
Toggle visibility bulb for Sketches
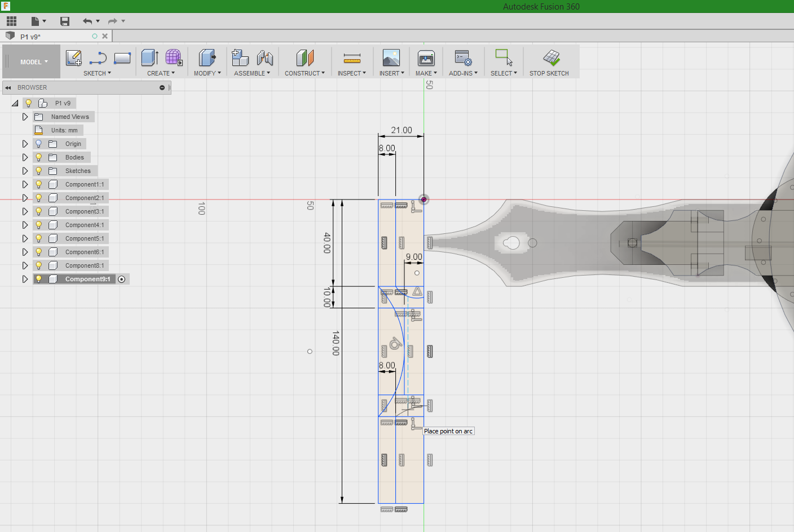(39, 171)
